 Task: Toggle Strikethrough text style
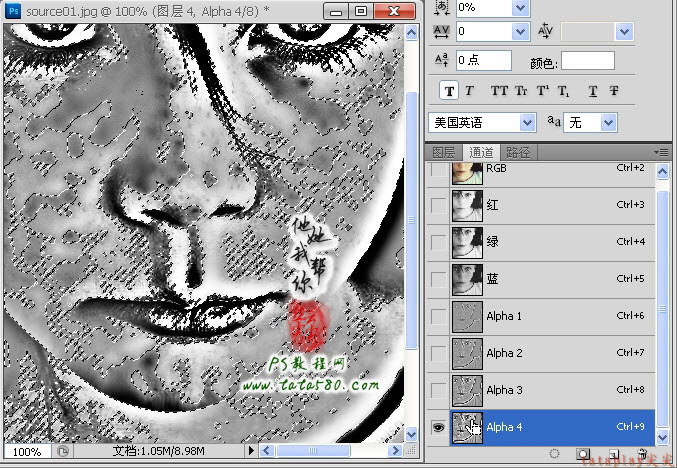(x=614, y=91)
